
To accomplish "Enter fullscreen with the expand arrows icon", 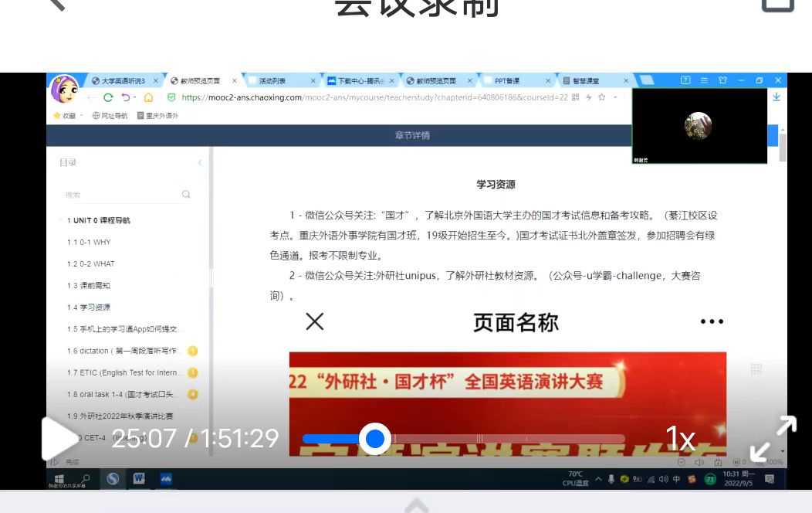I will point(773,438).
